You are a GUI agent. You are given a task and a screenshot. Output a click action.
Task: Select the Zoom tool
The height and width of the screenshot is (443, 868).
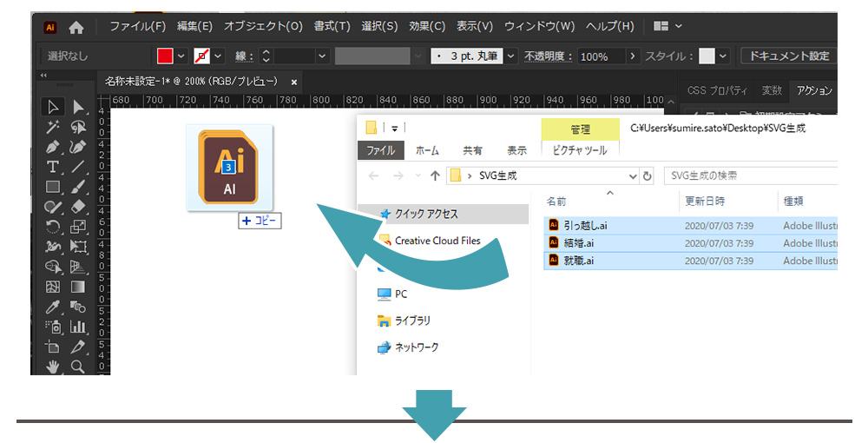point(78,366)
